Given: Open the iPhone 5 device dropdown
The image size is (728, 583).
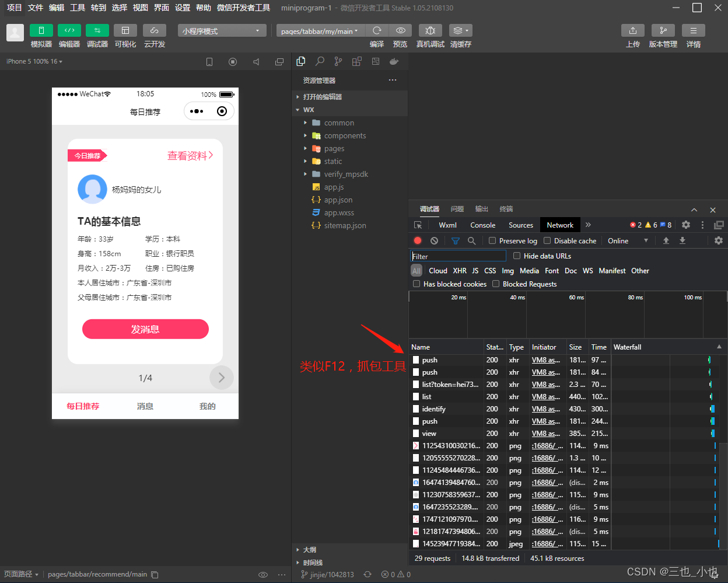Looking at the screenshot, I should (34, 61).
